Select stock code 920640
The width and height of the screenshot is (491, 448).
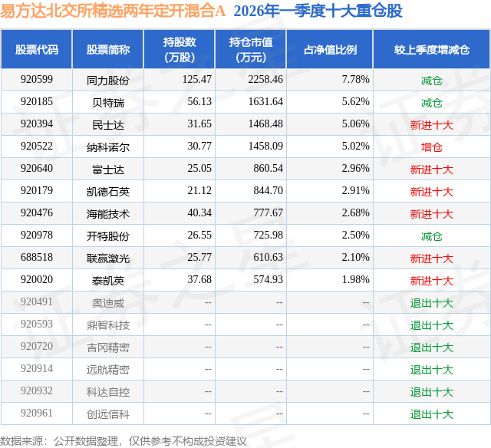37,169
